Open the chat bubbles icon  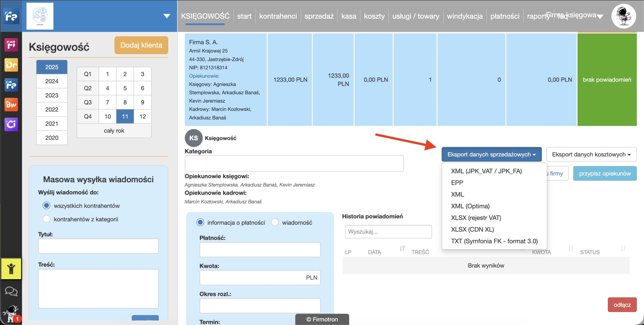11,291
